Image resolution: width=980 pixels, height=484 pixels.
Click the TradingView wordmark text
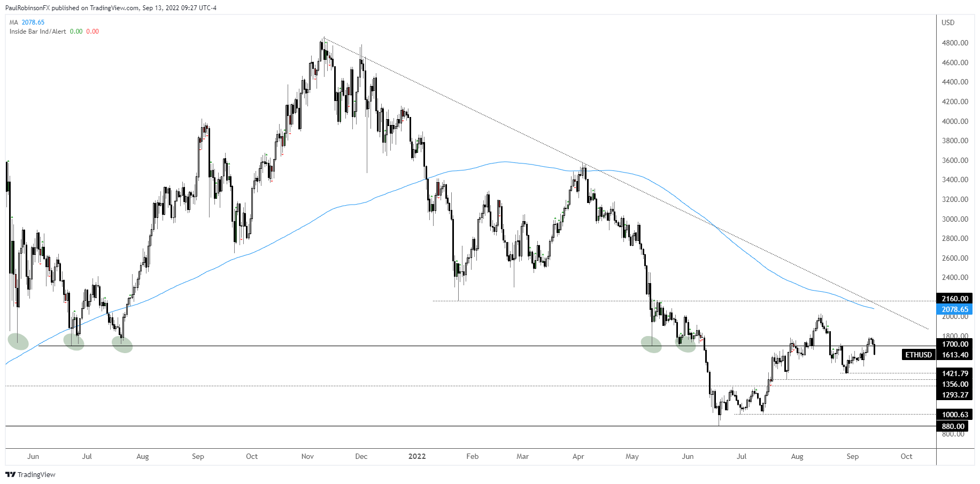pyautogui.click(x=36, y=474)
